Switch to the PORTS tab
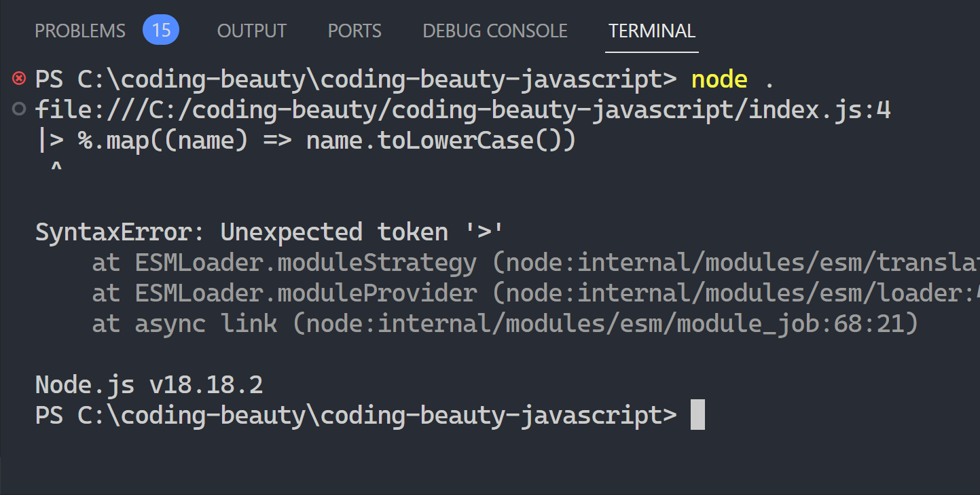980x495 pixels. 355,31
